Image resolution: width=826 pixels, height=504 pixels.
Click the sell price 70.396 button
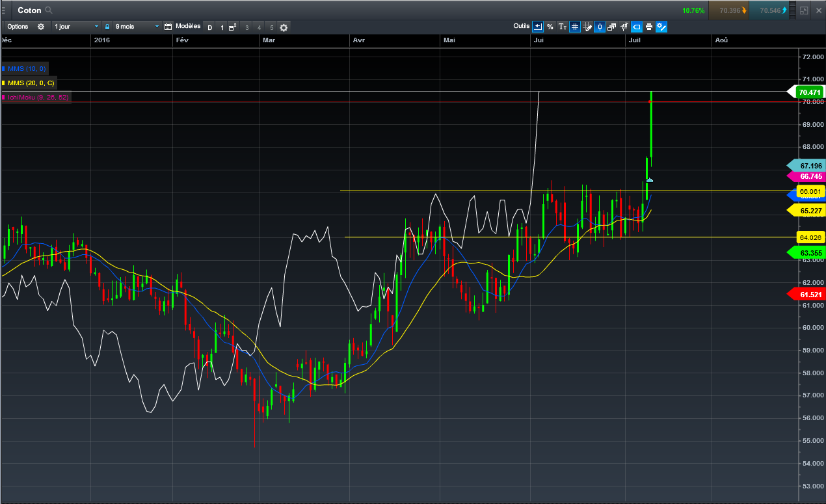point(729,10)
